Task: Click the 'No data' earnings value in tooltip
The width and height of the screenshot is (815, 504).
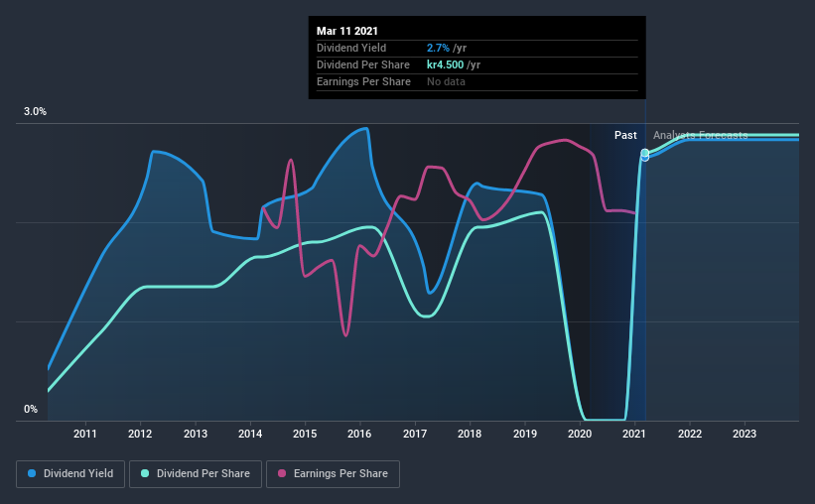Action: tap(446, 81)
